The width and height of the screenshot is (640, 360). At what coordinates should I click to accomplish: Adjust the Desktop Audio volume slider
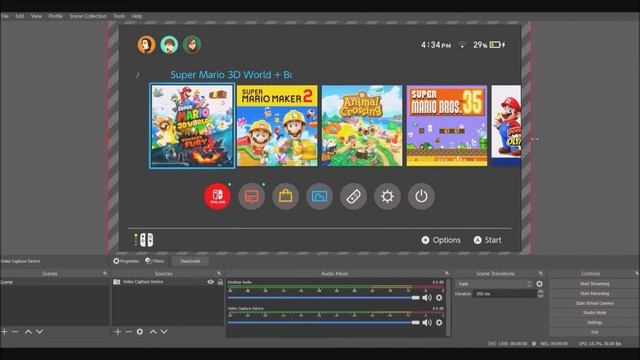coord(324,298)
